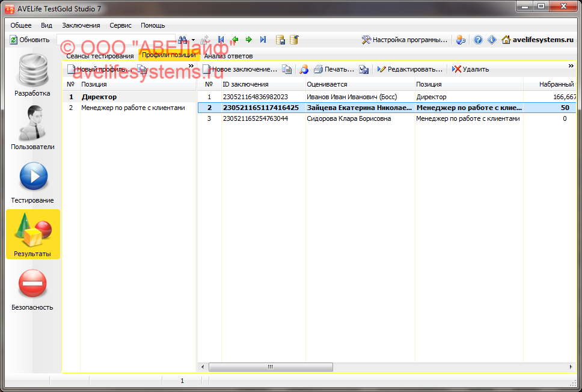
Task: Open avelifesystems.ru website link
Action: pos(537,40)
